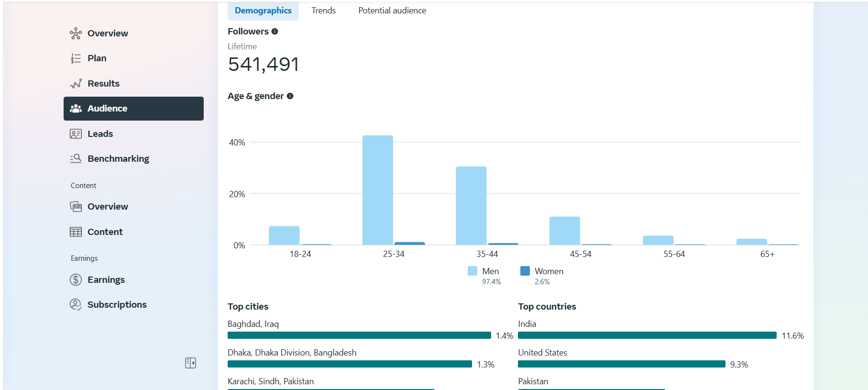Open the Plan section icon
This screenshot has height=390, width=868.
tap(76, 58)
